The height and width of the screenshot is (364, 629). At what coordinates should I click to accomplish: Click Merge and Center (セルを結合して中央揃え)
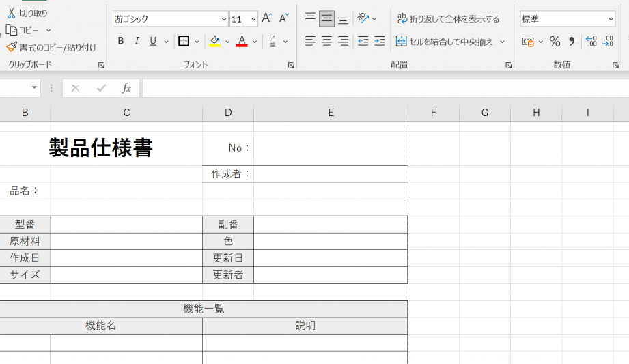click(x=444, y=42)
